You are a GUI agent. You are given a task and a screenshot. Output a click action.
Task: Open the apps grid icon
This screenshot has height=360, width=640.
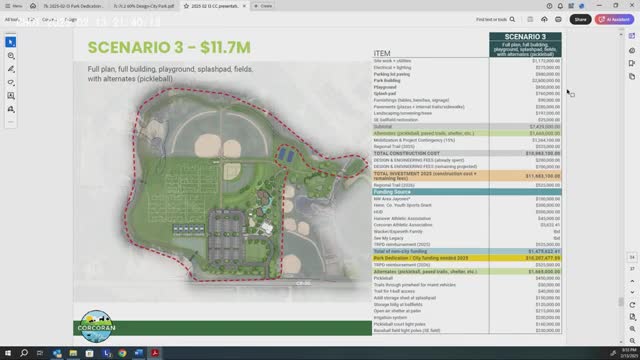tap(571, 6)
